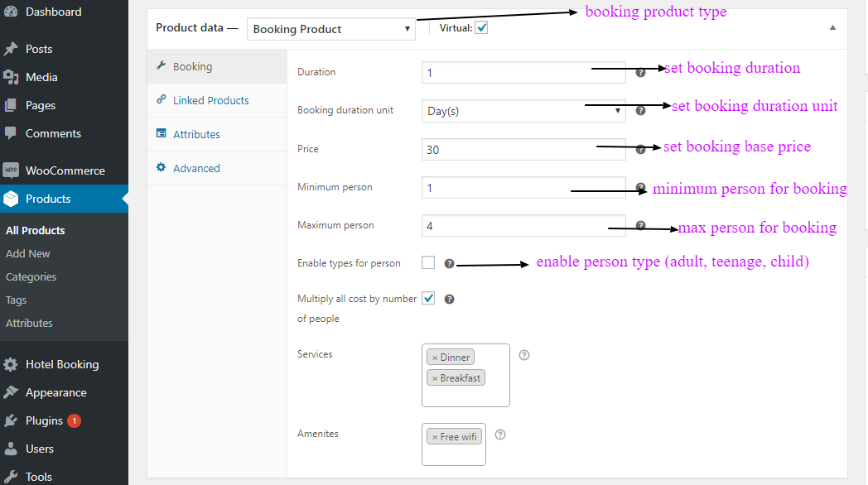
Task: Uncheck the Virtual checkbox
Action: point(482,27)
